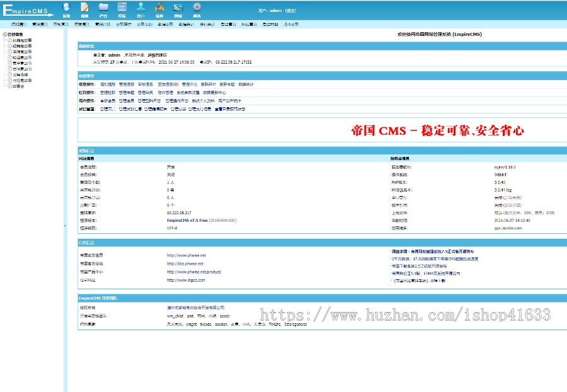Open 数据更新 in the top shortcut bar

(x=166, y=24)
